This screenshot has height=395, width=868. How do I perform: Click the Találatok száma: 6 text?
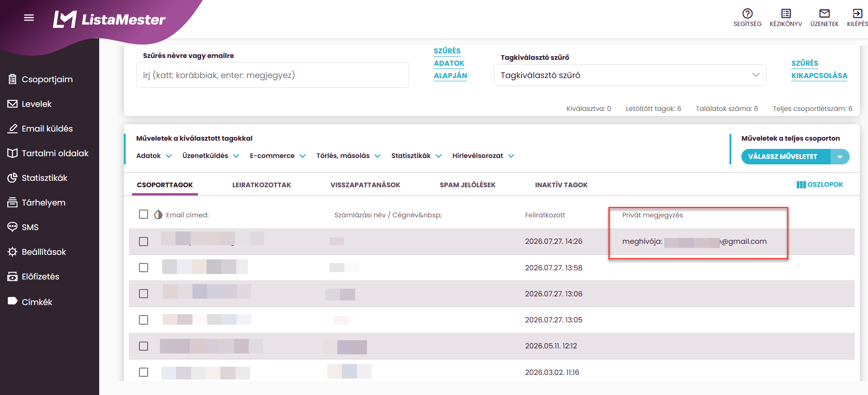727,109
